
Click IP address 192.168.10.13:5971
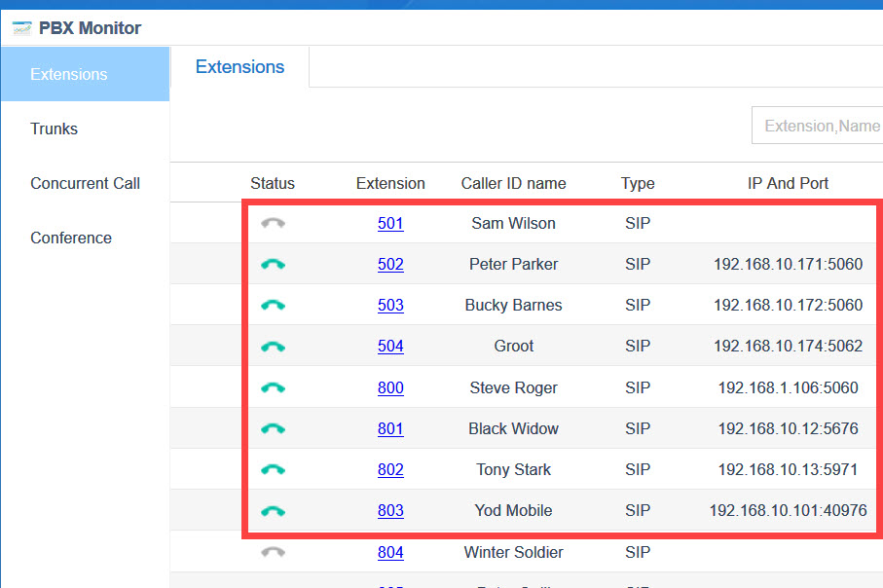788,470
